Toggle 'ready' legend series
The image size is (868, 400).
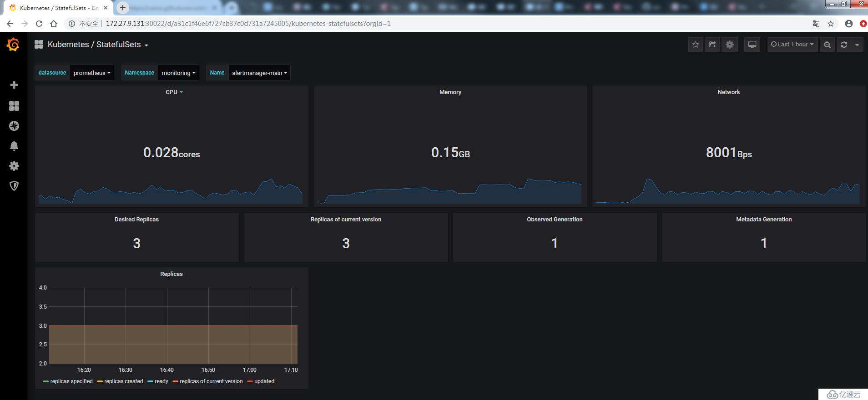coord(161,381)
